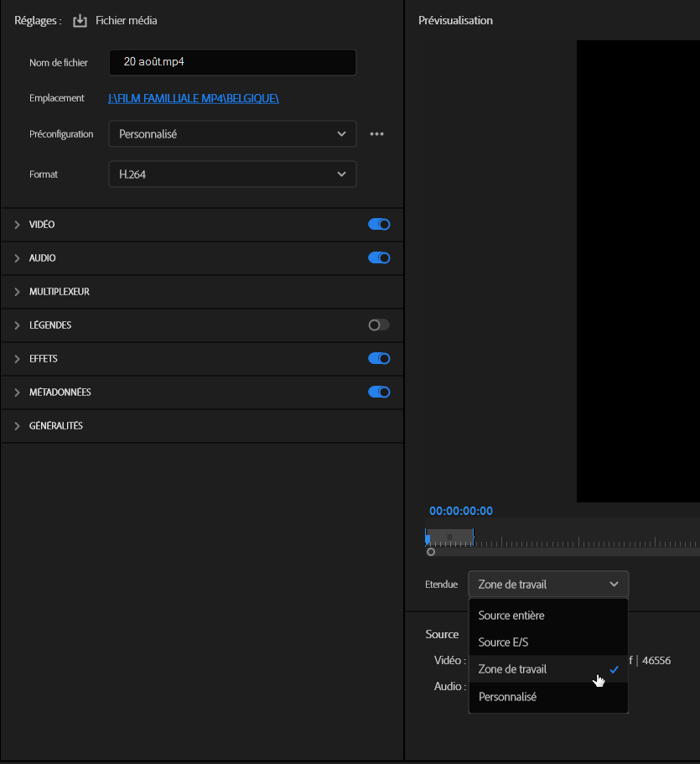Disable the EFFETS switch

pyautogui.click(x=379, y=359)
